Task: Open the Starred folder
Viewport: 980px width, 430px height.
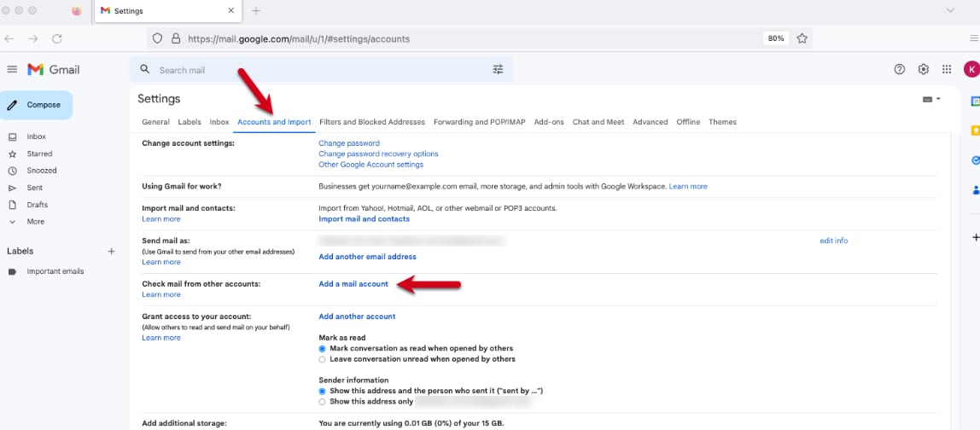Action: click(x=39, y=154)
